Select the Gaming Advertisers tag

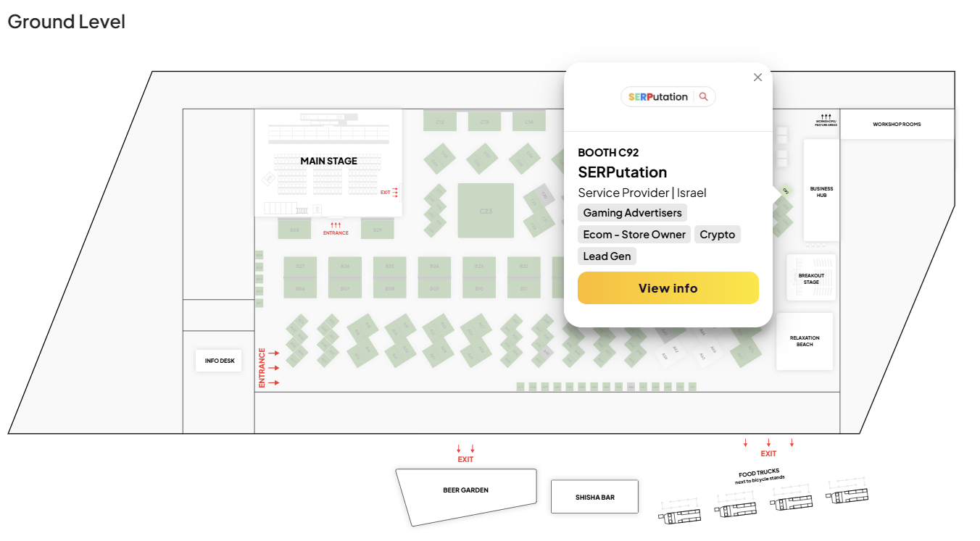[x=632, y=213]
